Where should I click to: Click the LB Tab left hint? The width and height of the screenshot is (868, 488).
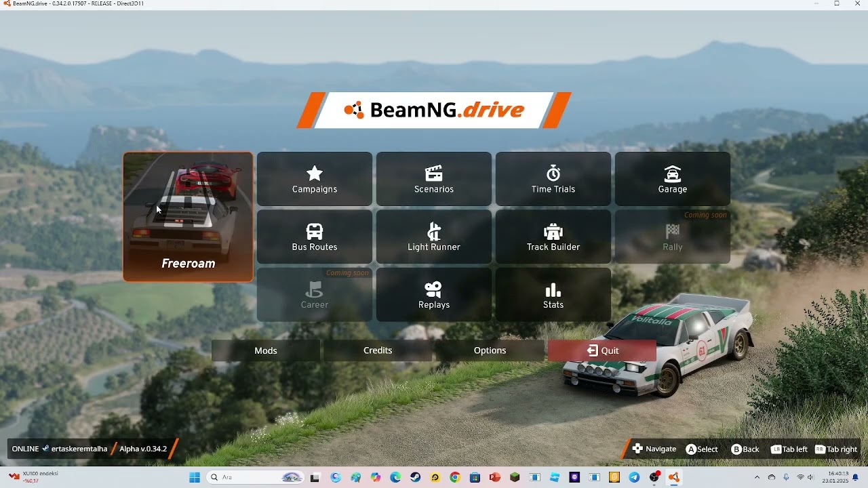click(789, 449)
